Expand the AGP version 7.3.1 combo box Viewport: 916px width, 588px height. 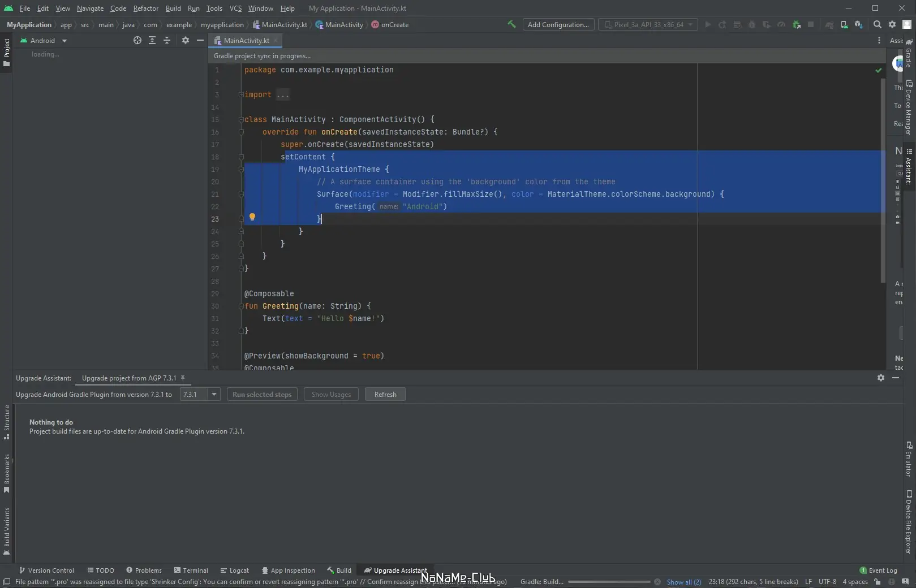tap(214, 394)
